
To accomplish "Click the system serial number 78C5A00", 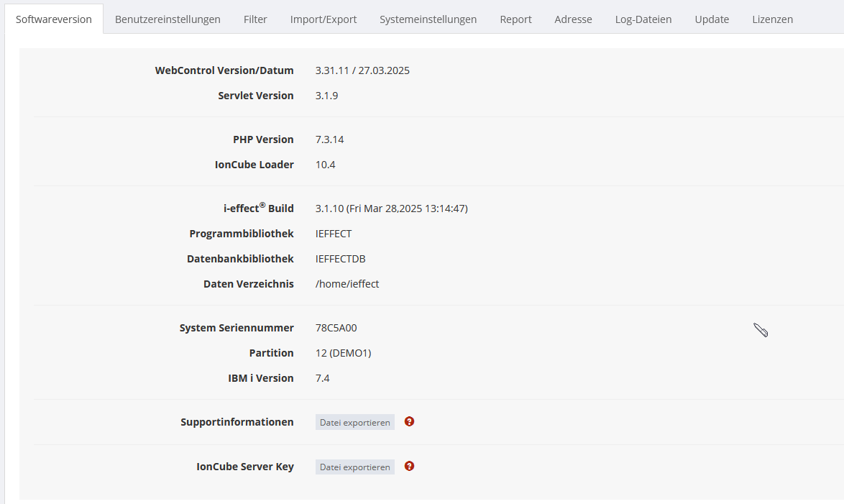I will (336, 328).
